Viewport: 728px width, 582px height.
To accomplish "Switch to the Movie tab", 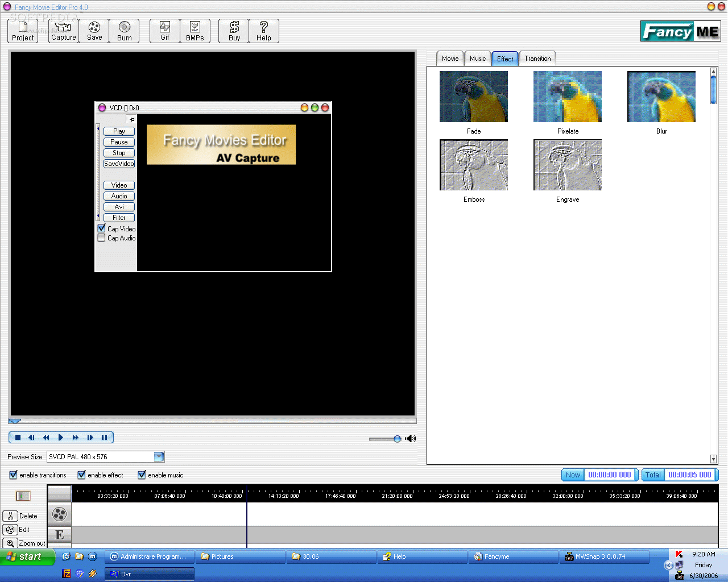I will pos(450,59).
